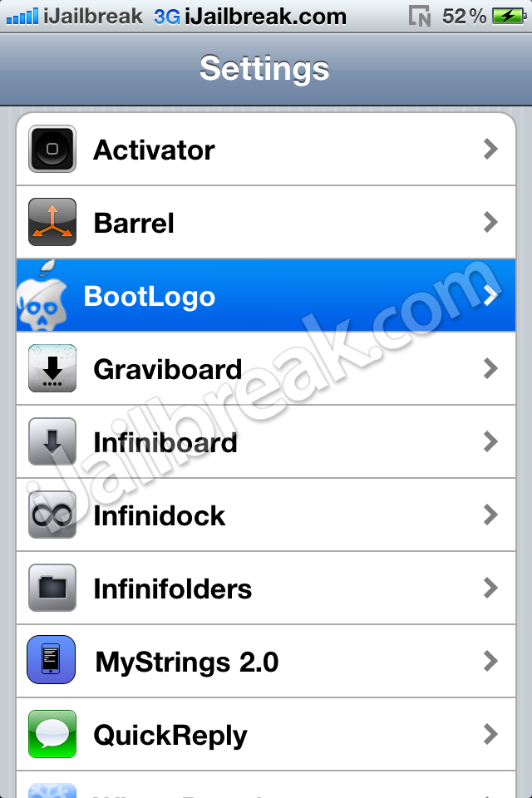Tap the Infinidock infinity symbol icon

coord(52,515)
